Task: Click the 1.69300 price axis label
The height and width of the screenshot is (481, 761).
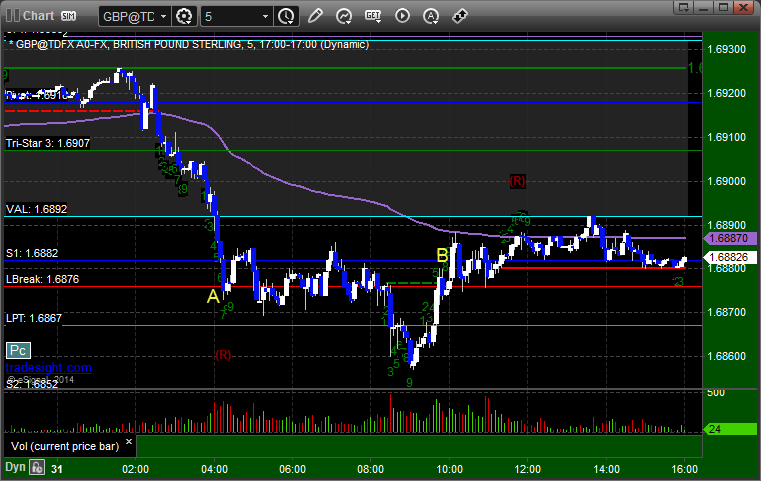Action: click(727, 49)
